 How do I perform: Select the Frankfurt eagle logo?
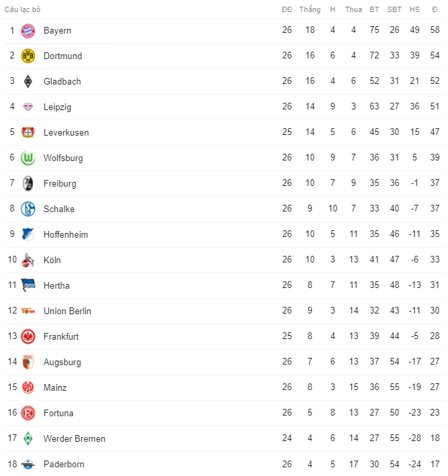coord(28,337)
